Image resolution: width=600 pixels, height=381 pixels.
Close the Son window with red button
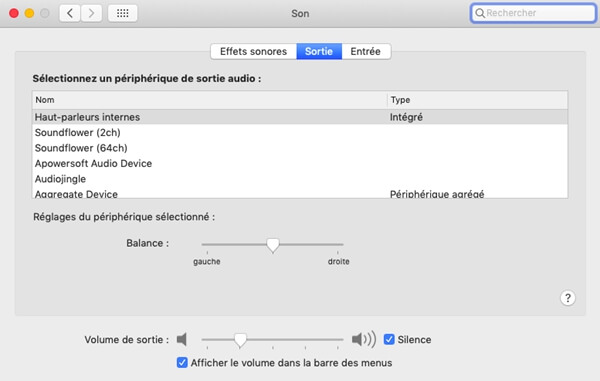(14, 13)
